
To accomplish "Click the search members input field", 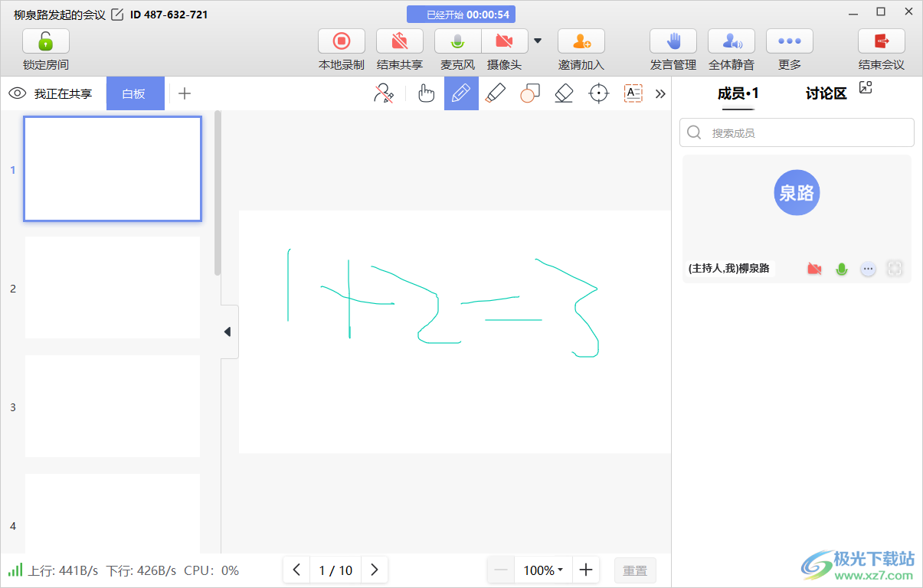I will [797, 132].
